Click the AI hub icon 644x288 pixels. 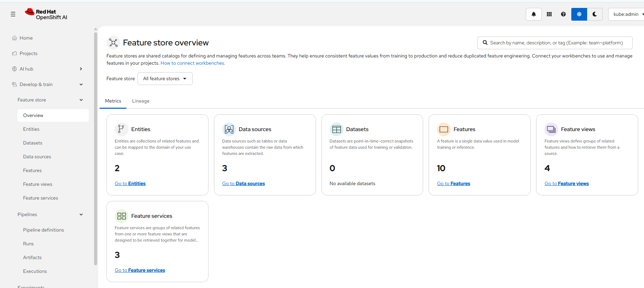(x=14, y=69)
